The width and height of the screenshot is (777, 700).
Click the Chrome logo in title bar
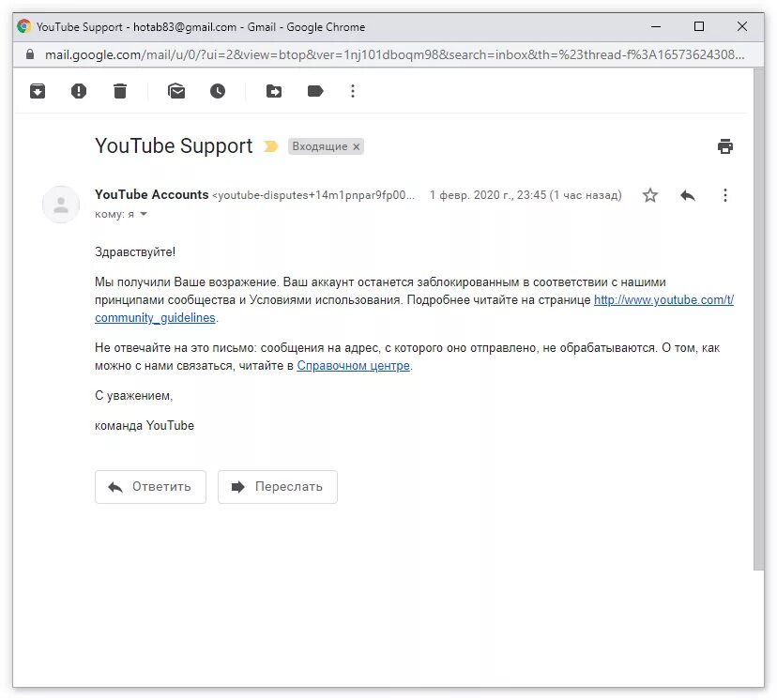tap(23, 26)
